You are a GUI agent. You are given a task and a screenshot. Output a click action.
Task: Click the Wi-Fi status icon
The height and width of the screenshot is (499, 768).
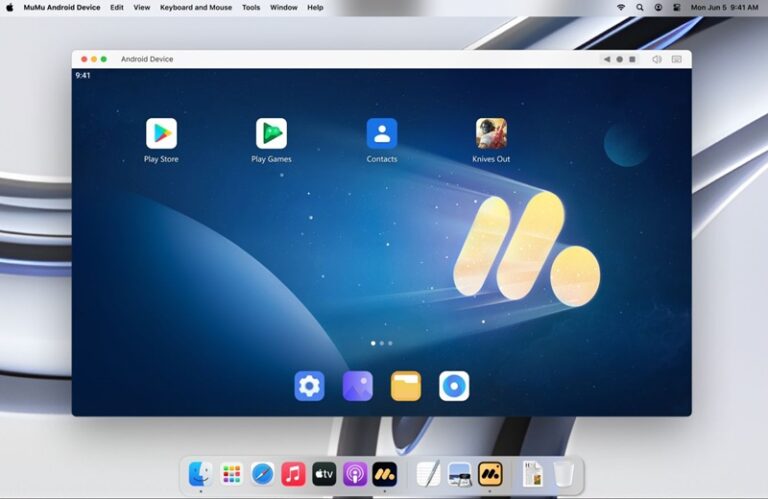pos(621,7)
